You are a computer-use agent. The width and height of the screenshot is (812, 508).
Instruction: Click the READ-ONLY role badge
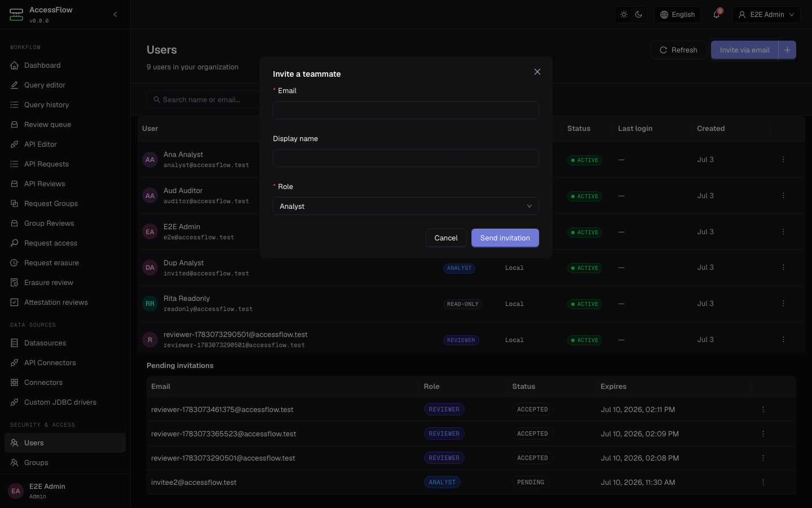(462, 304)
